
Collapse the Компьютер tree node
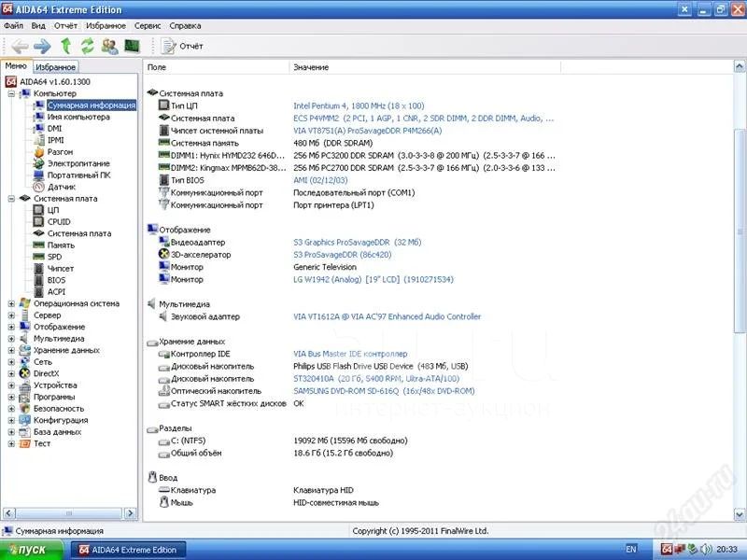pyautogui.click(x=11, y=94)
